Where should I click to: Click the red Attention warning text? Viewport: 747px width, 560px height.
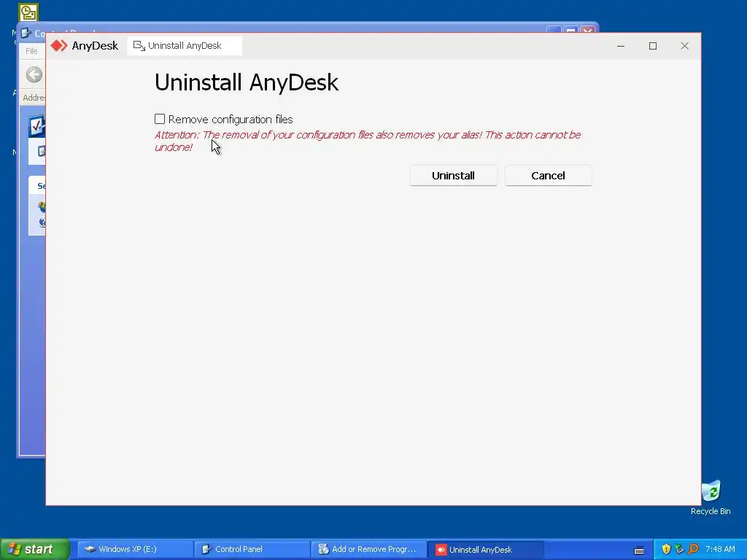click(x=368, y=141)
